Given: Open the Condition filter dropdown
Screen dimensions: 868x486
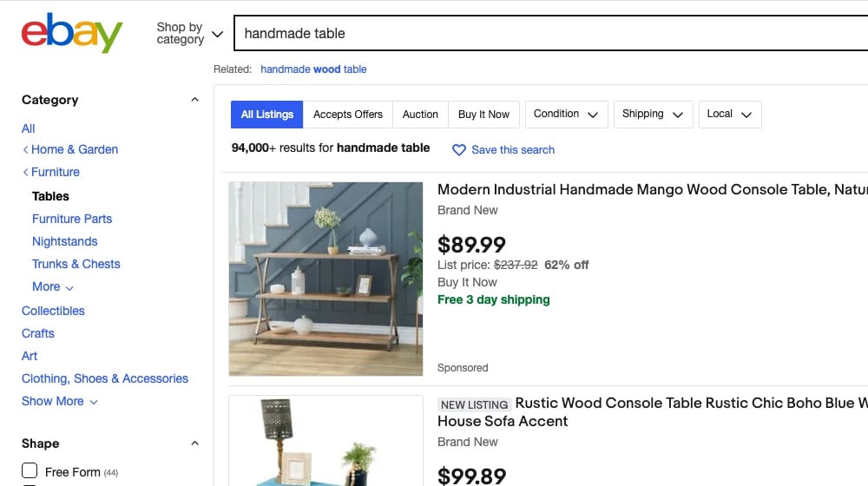Looking at the screenshot, I should (x=566, y=115).
